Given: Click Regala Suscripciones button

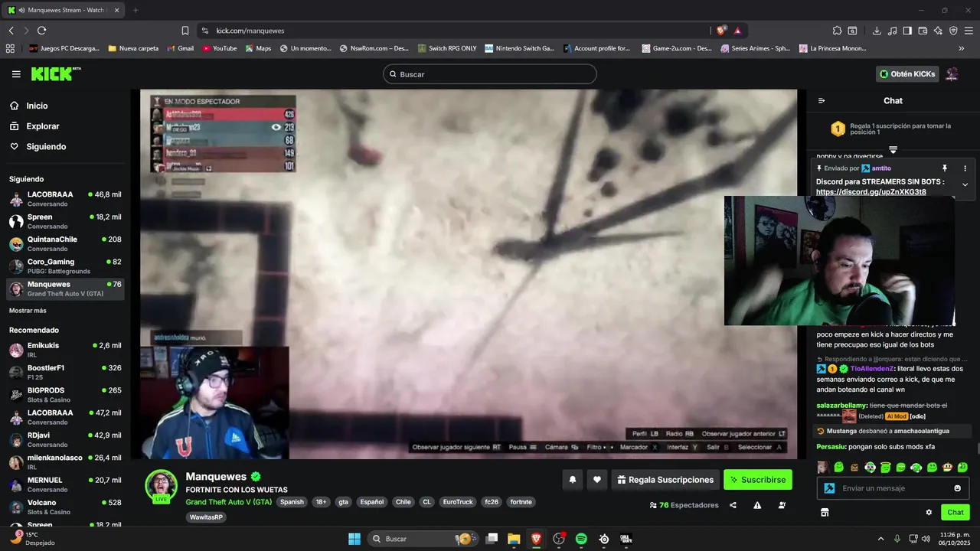Looking at the screenshot, I should [665, 480].
